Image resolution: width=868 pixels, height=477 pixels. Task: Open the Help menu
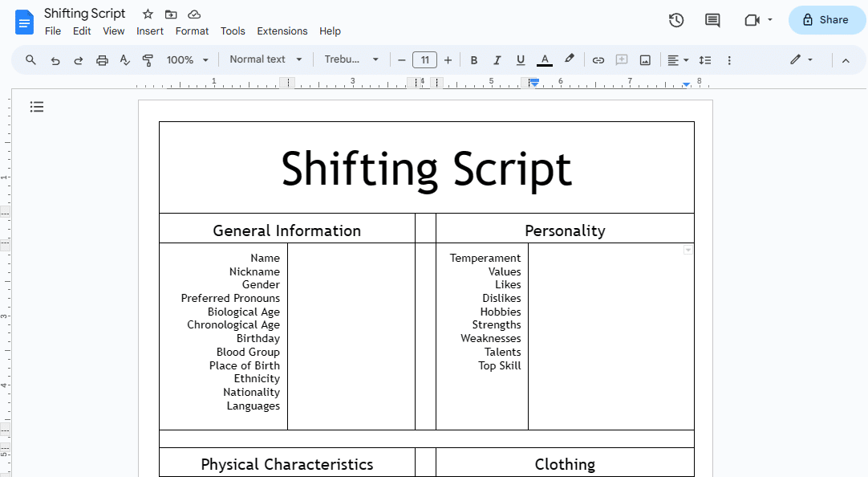(x=330, y=31)
